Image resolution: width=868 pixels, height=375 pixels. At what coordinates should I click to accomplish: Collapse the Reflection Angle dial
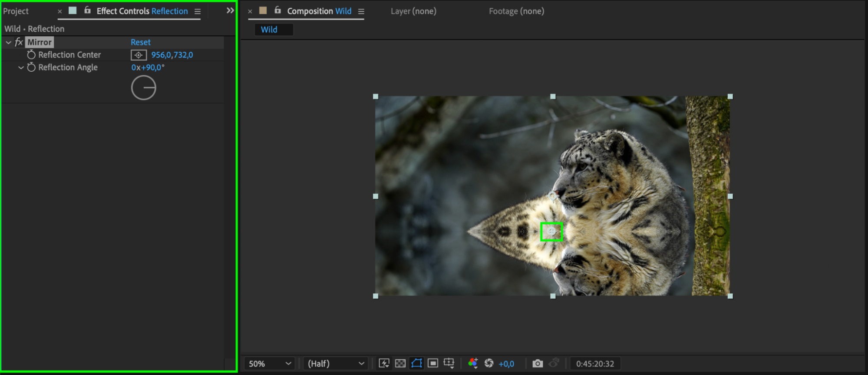21,68
